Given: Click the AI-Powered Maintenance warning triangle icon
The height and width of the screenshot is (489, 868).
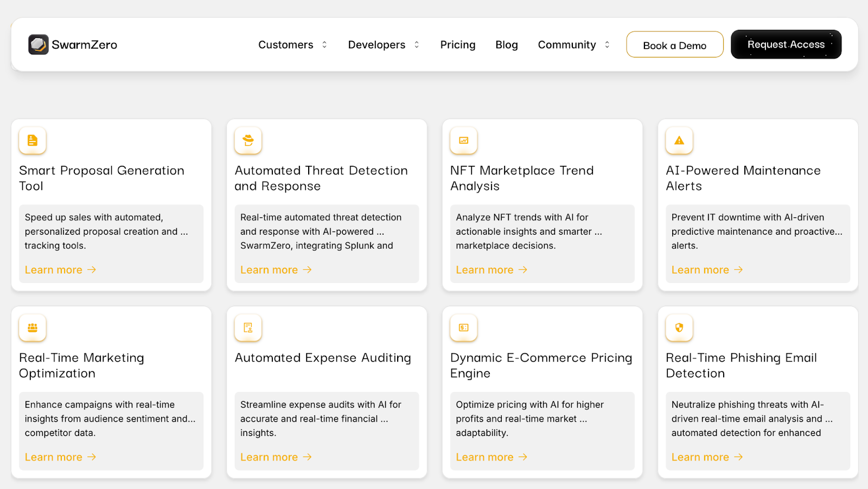Looking at the screenshot, I should click(x=679, y=140).
